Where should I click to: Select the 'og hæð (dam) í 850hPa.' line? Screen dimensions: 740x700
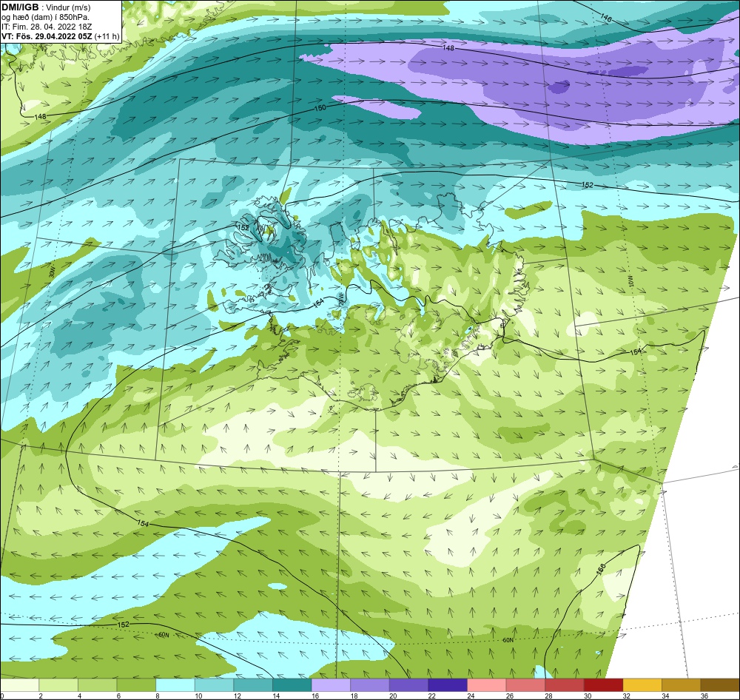(x=46, y=17)
